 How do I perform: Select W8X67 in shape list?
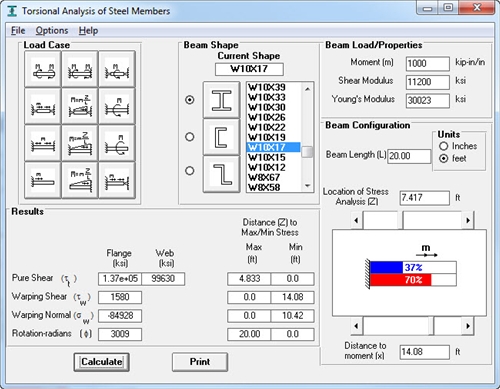[274, 177]
